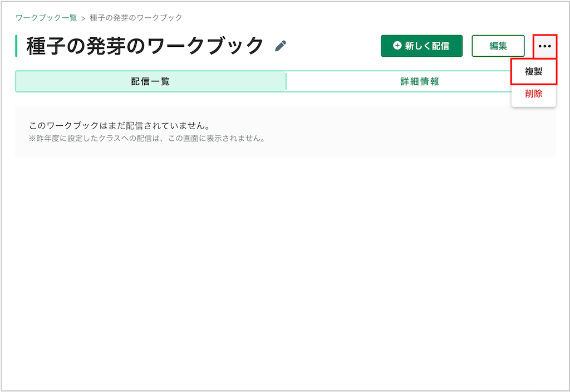Click the ※昨年度に設定したクラス note text
This screenshot has height=392, width=570.
tap(147, 139)
